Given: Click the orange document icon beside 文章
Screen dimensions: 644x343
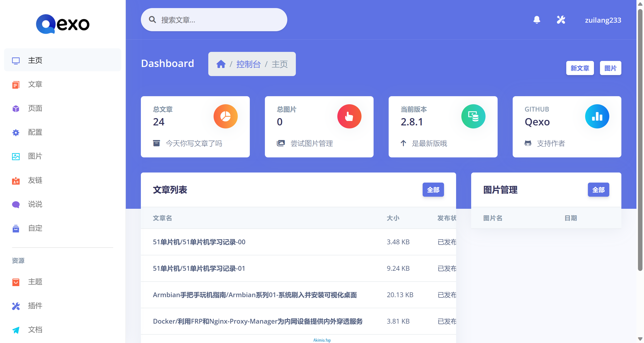Looking at the screenshot, I should pyautogui.click(x=16, y=85).
